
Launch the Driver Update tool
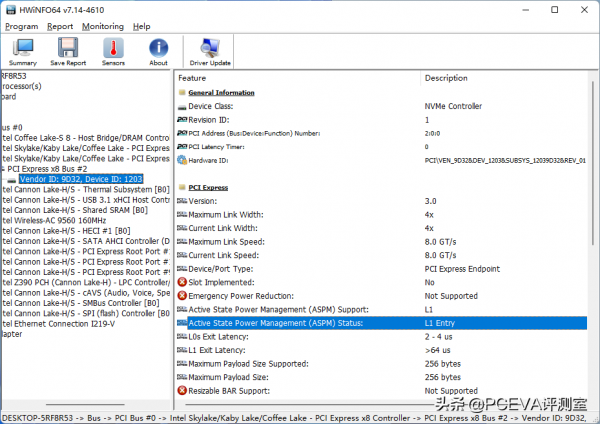(x=210, y=51)
